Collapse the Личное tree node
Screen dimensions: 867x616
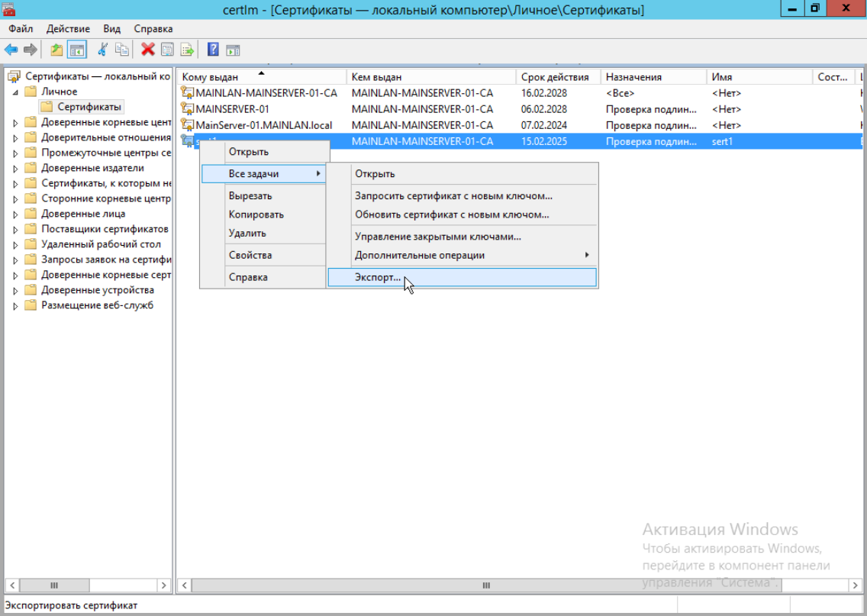click(16, 92)
